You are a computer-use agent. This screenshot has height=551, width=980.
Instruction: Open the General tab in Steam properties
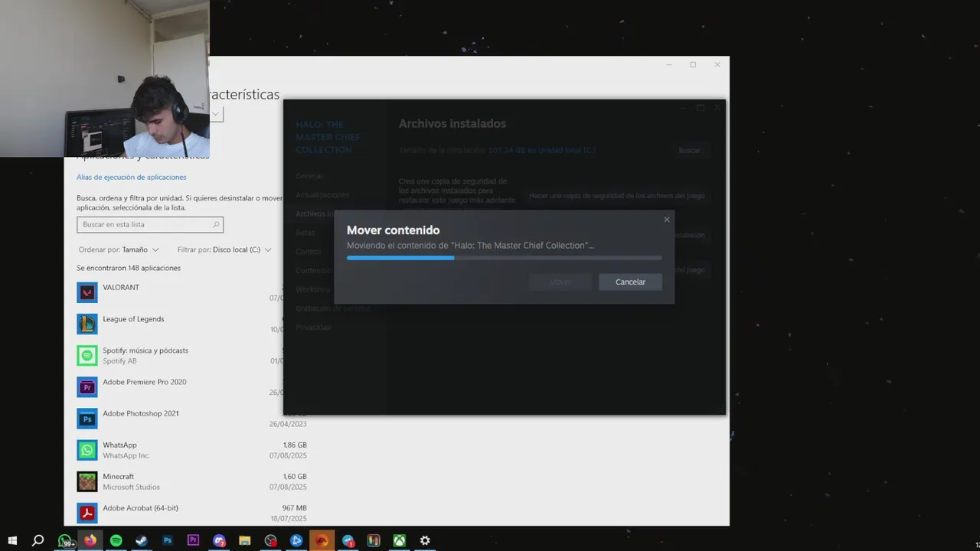(x=309, y=176)
